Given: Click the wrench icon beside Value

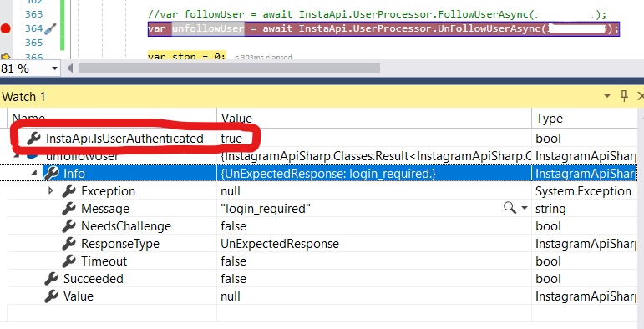Looking at the screenshot, I should coord(51,296).
